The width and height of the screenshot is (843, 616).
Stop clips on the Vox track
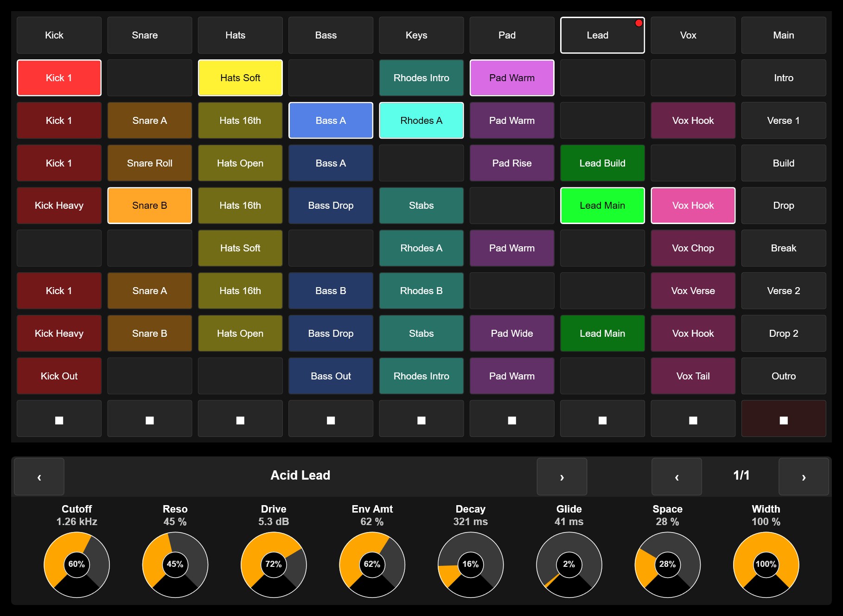(x=693, y=418)
